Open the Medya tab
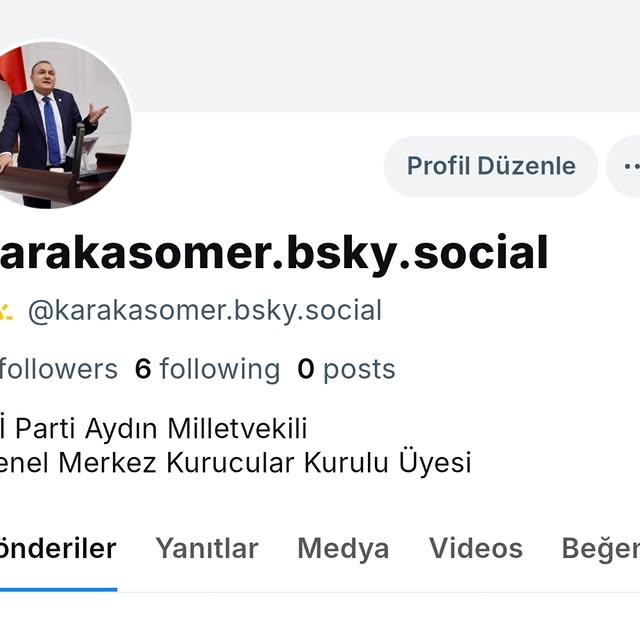Image resolution: width=640 pixels, height=640 pixels. (x=343, y=548)
